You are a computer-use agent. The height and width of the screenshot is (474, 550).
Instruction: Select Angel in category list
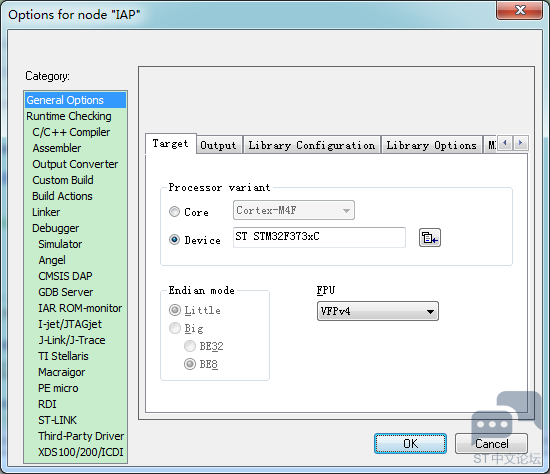coord(75,260)
